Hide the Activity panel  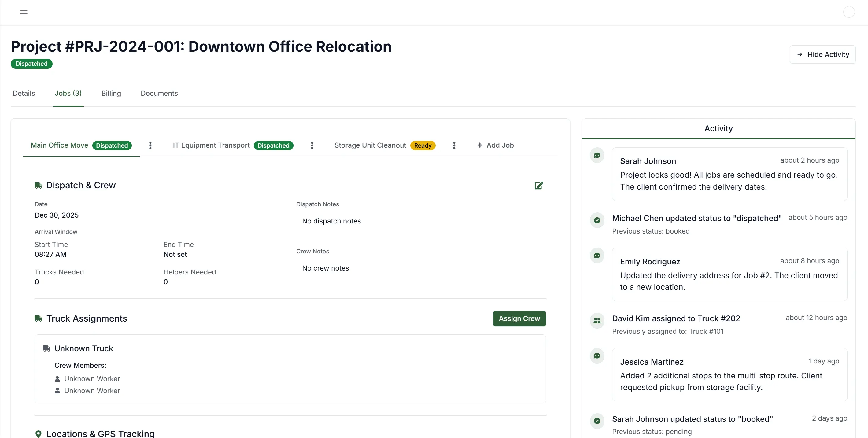click(822, 55)
